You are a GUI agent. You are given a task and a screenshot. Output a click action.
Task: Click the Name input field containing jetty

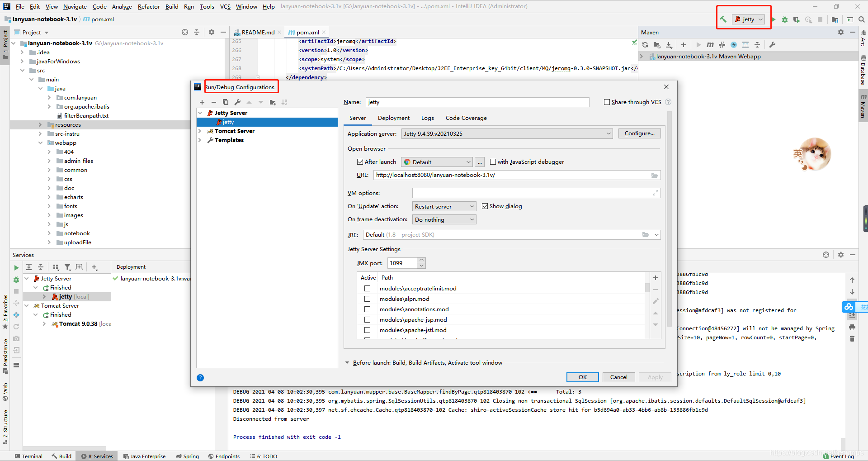tap(477, 102)
